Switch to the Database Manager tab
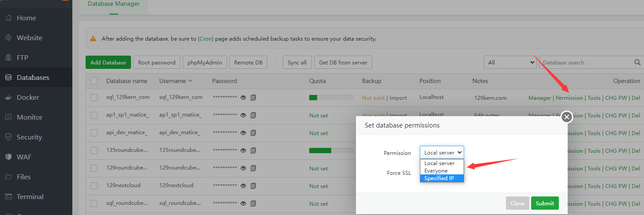 point(114,4)
